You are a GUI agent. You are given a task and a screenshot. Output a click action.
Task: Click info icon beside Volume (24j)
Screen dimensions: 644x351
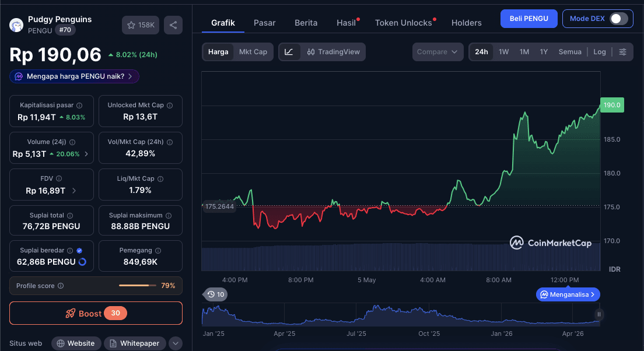[x=72, y=142]
